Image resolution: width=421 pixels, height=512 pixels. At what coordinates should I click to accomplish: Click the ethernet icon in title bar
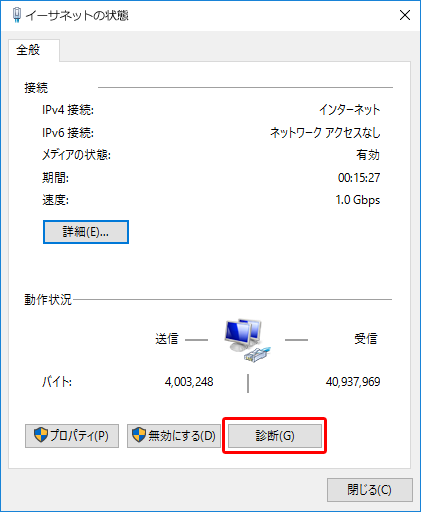coord(16,15)
